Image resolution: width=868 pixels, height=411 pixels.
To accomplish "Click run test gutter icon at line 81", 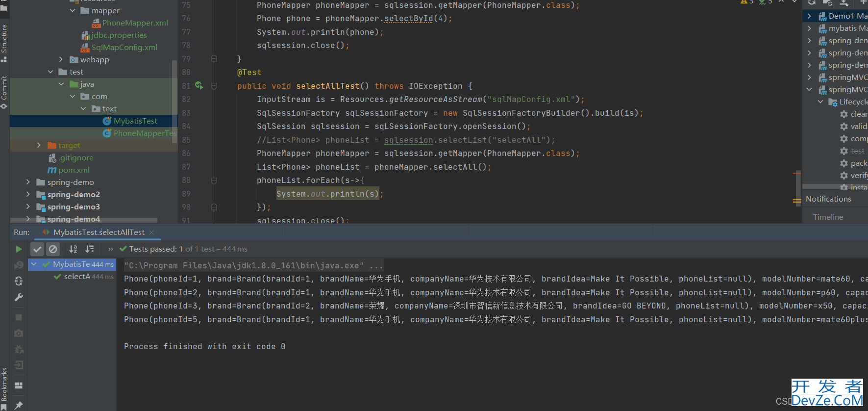I will tap(199, 85).
